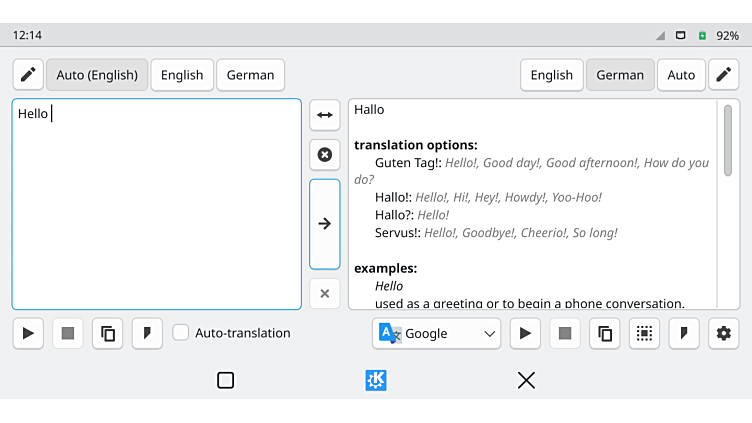
Task: Edit target languages with right pencil icon
Action: 723,75
